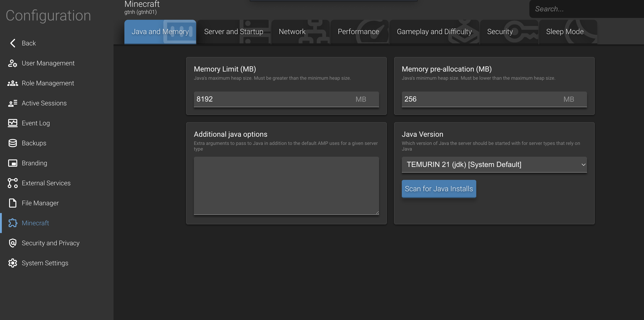
Task: Click the Backups database icon
Action: tap(12, 143)
